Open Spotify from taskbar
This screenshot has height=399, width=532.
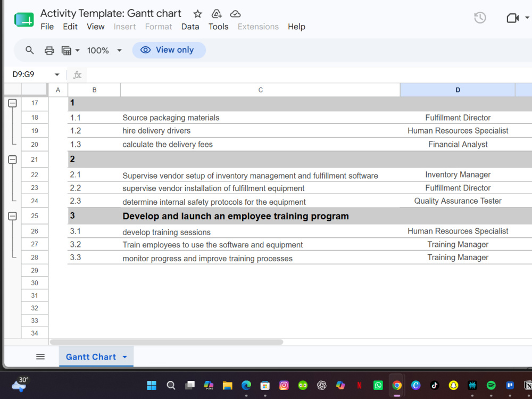pyautogui.click(x=491, y=385)
